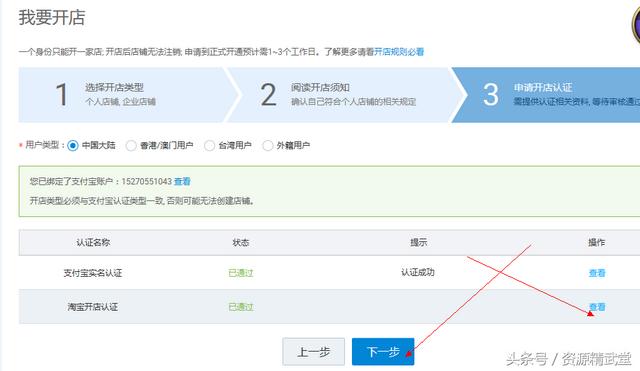Click the 下一步 button
The height and width of the screenshot is (371, 640).
[383, 351]
